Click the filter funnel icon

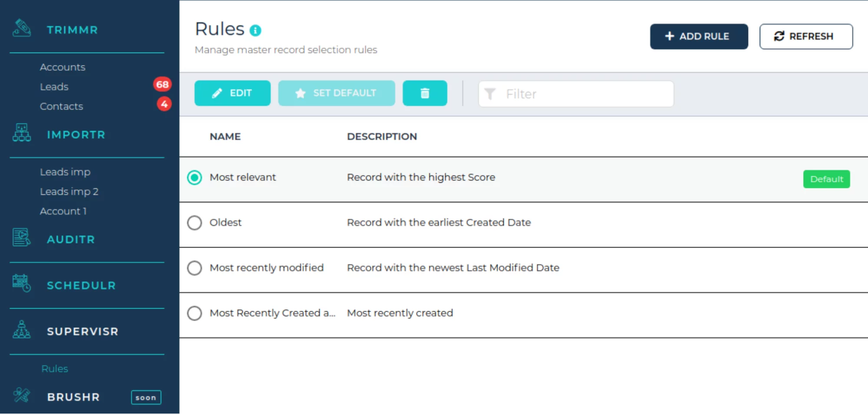tap(490, 94)
